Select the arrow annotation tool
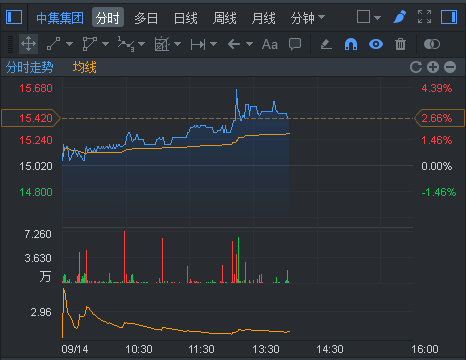Viewport: 466px width, 360px height. (234, 44)
